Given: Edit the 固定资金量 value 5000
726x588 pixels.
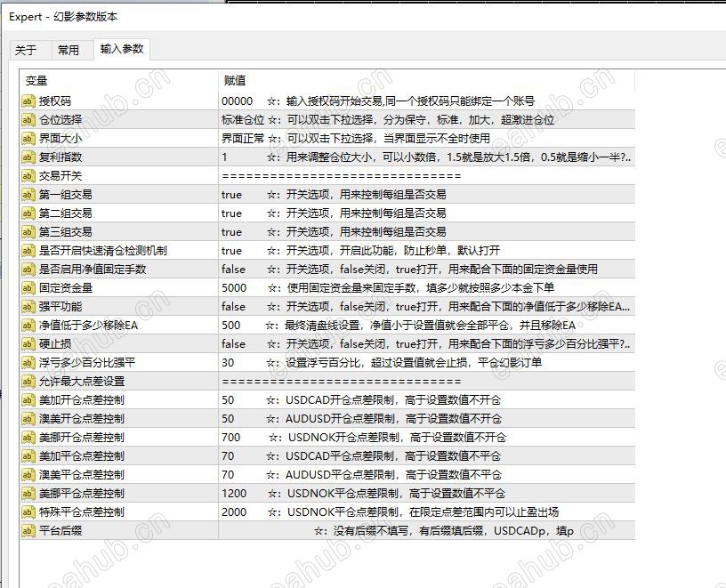Looking at the screenshot, I should pyautogui.click(x=234, y=288).
